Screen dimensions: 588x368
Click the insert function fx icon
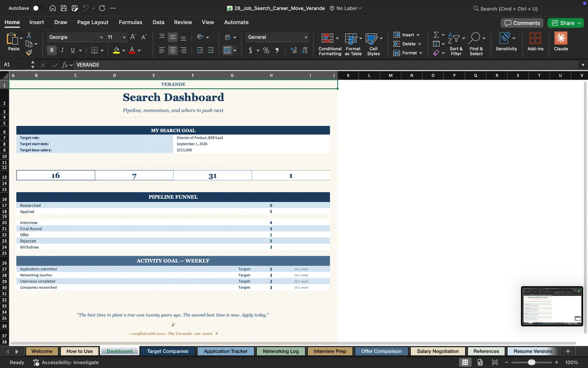pos(65,65)
